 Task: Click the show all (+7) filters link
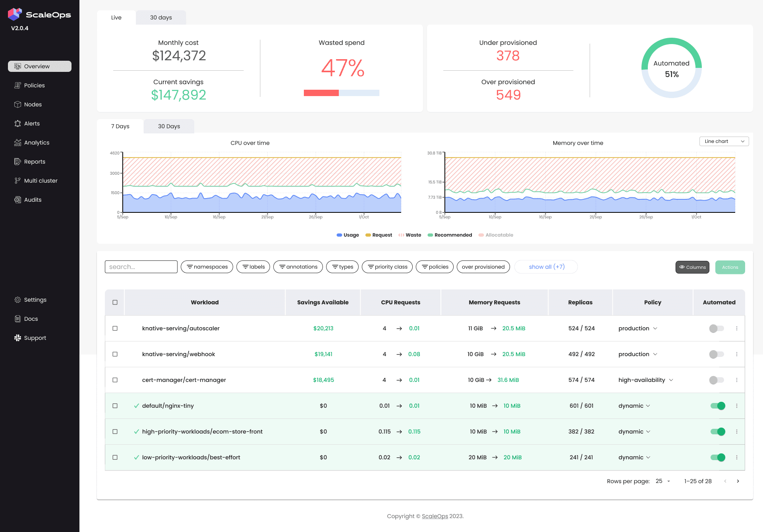click(x=546, y=266)
